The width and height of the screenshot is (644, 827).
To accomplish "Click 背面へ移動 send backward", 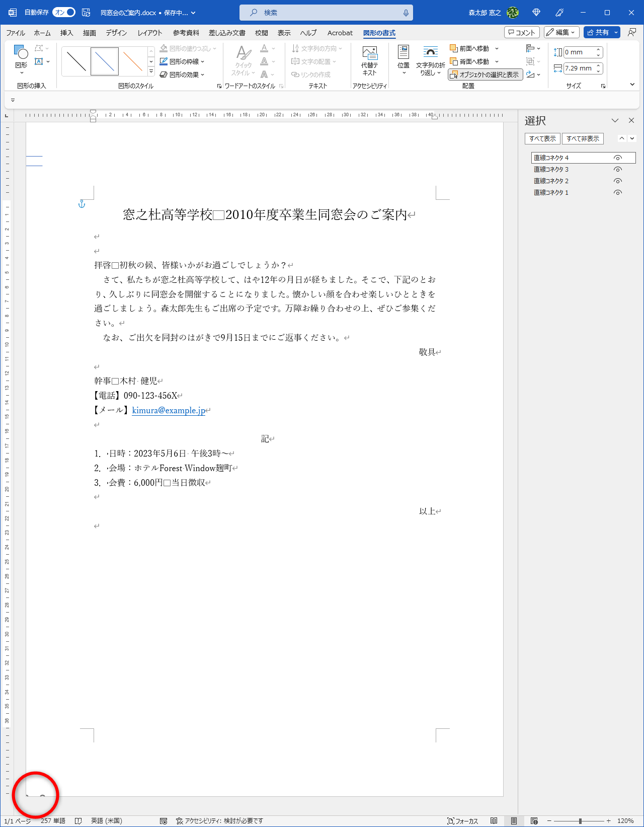I will [469, 61].
